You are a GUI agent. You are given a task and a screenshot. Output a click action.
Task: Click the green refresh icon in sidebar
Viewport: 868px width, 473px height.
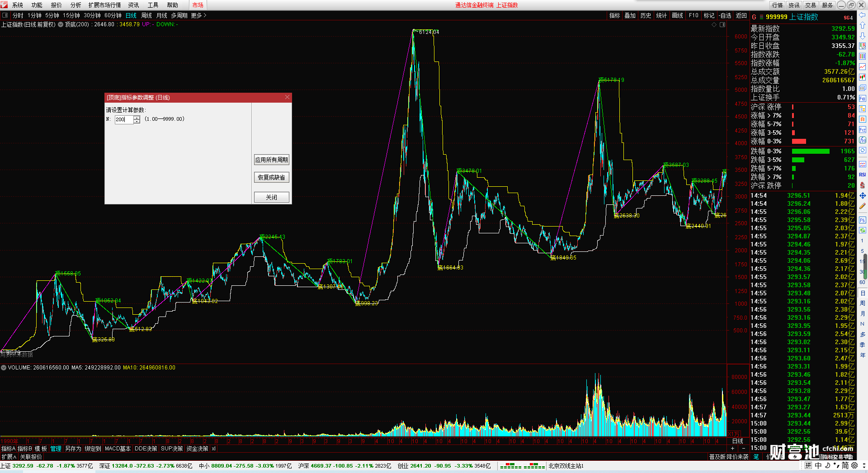coord(863,231)
